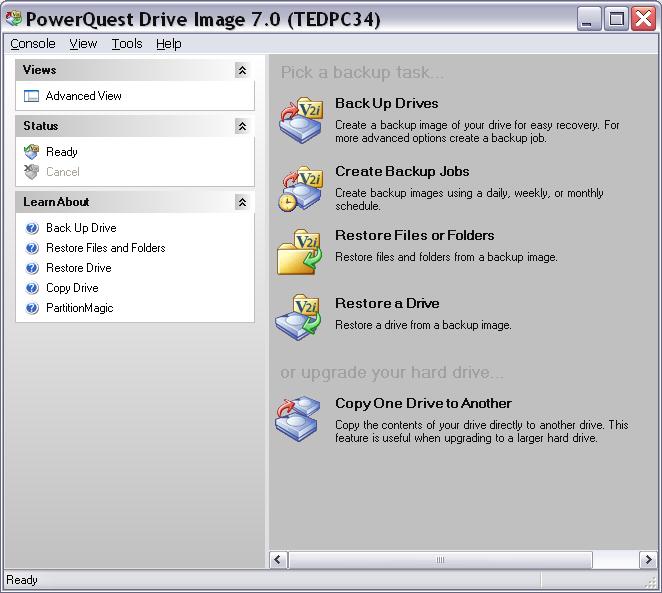Click the greyed Cancel icon

pos(31,172)
